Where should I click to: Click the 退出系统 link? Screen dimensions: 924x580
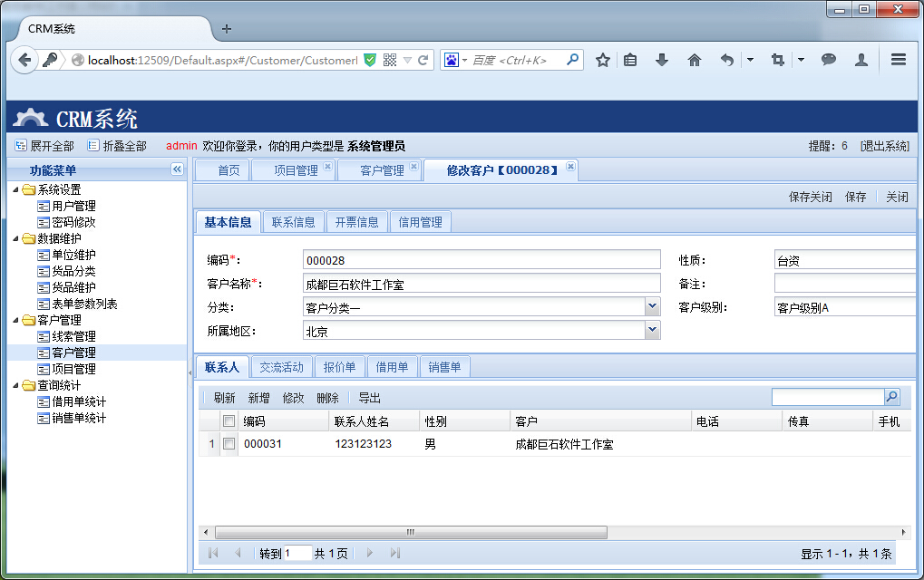[884, 146]
